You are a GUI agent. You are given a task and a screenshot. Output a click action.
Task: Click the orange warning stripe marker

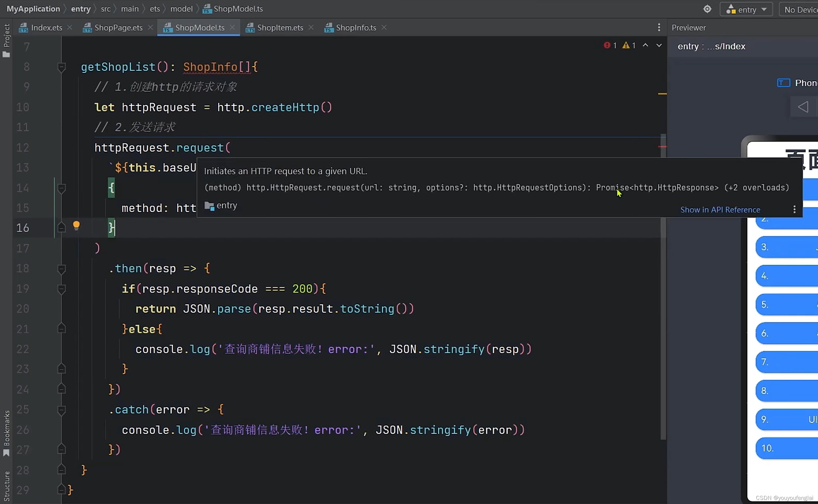click(x=662, y=94)
